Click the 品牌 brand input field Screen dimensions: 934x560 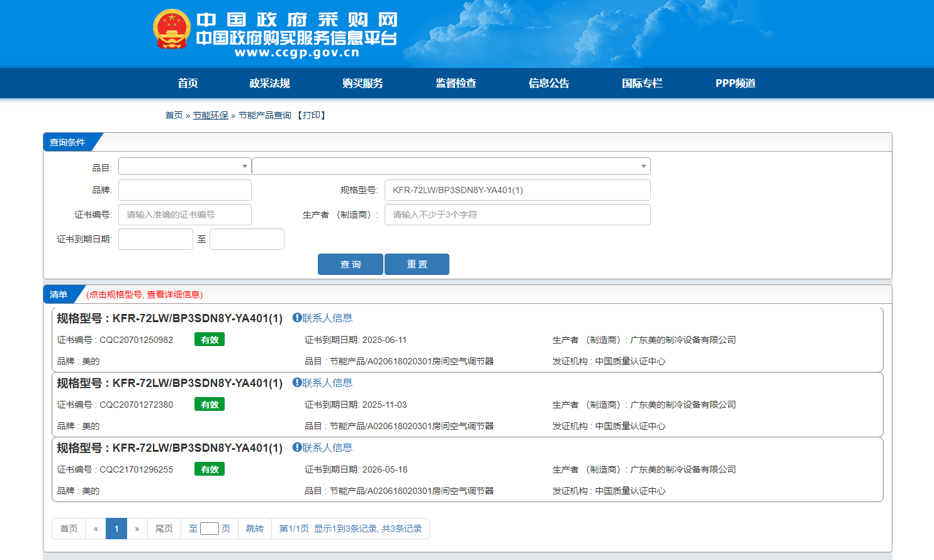(185, 190)
